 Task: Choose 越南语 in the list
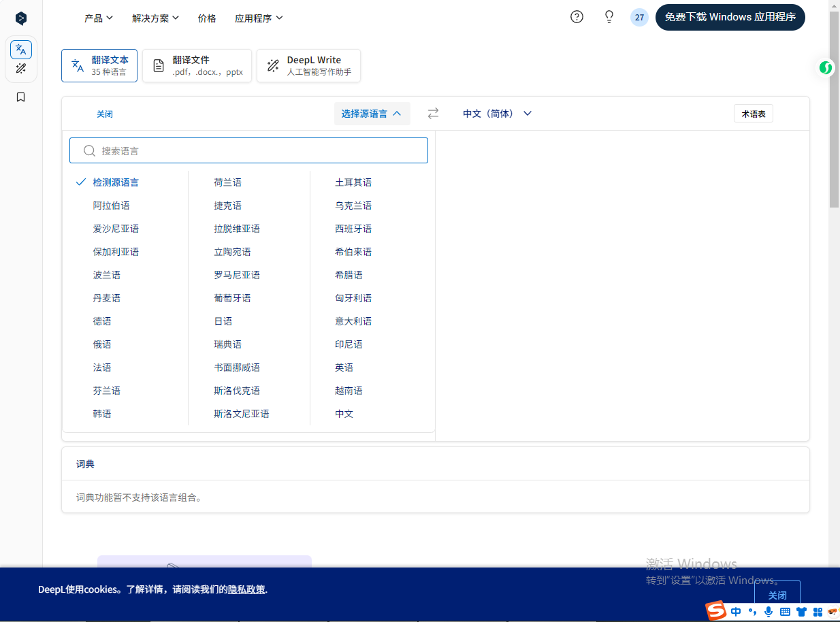(349, 391)
